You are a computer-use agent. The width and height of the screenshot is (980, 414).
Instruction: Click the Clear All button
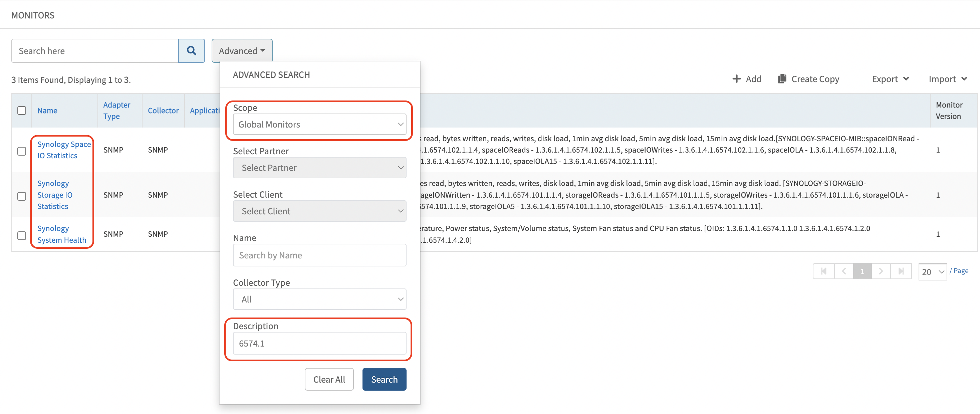coord(329,379)
